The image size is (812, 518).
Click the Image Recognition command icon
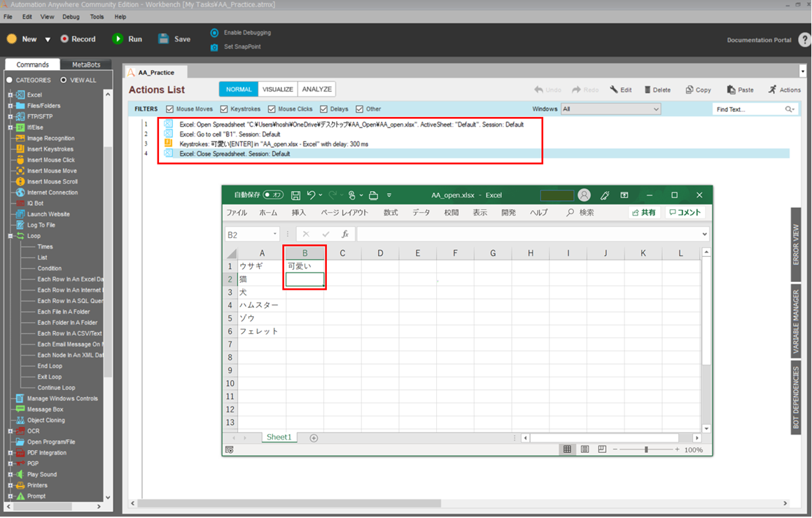click(20, 139)
